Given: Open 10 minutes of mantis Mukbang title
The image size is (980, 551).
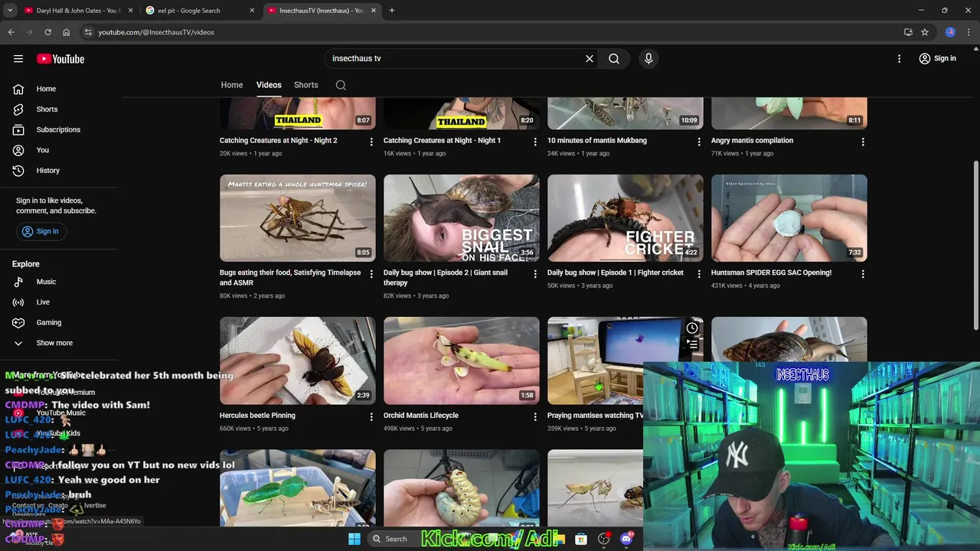Looking at the screenshot, I should point(597,141).
